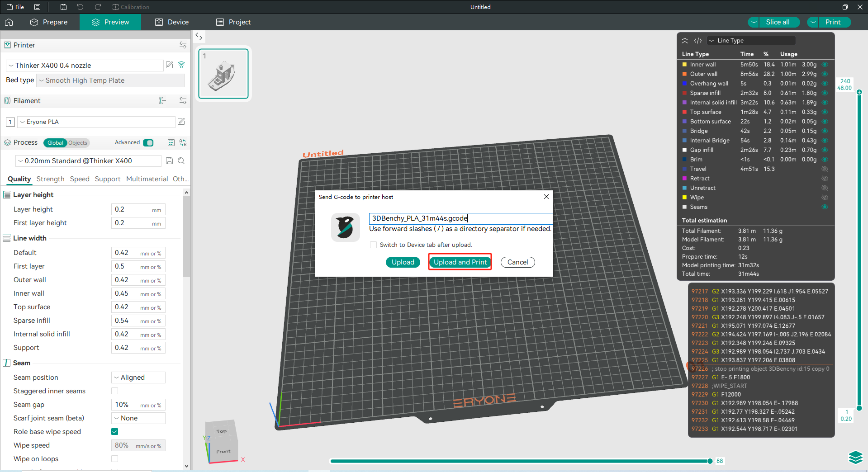The width and height of the screenshot is (868, 472).
Task: Save the process preset disk icon
Action: (169, 161)
